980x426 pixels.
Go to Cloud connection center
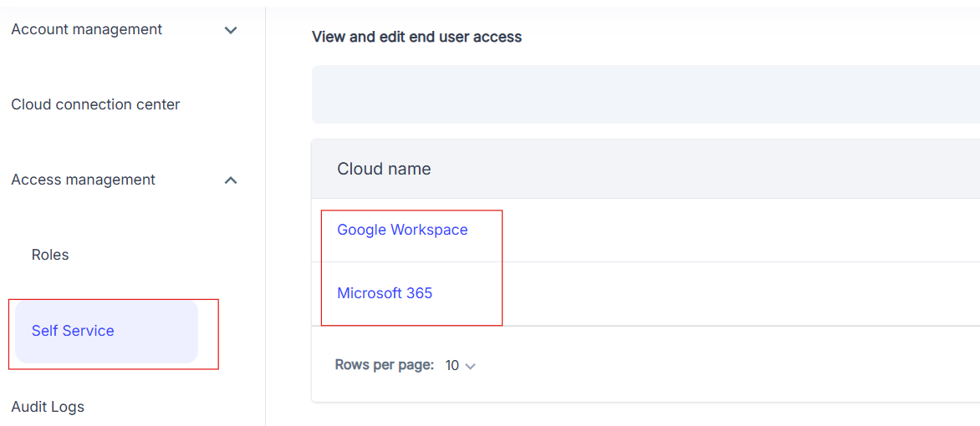pos(95,104)
